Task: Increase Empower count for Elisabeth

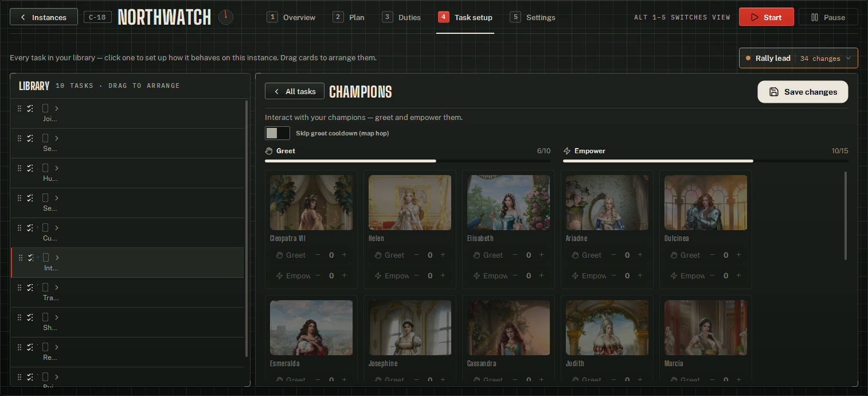Action: (542, 275)
